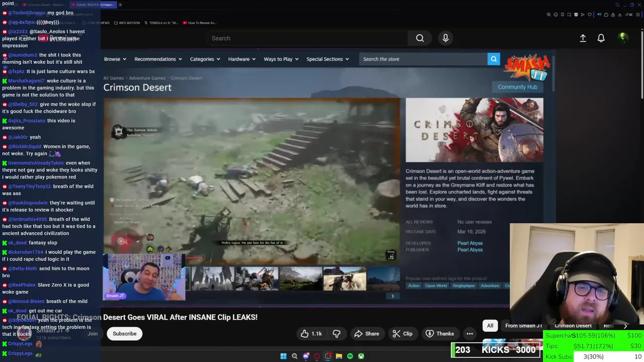Click the Adventure Games breadcrumb
Viewport: 644px width, 362px height.
click(147, 78)
